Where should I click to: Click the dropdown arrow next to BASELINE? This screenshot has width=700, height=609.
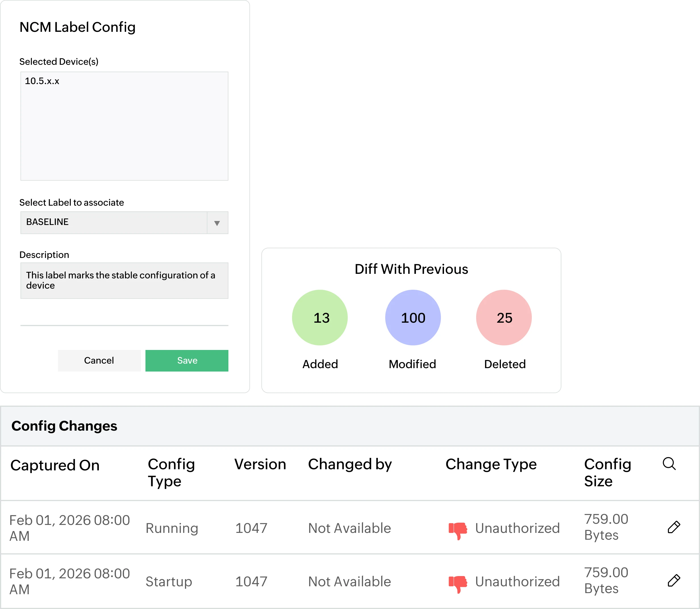click(x=216, y=223)
